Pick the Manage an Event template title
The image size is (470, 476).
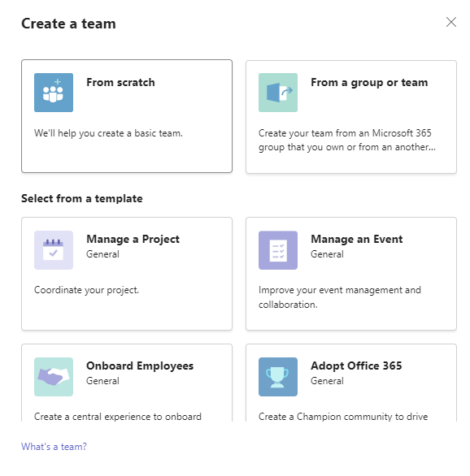click(357, 239)
